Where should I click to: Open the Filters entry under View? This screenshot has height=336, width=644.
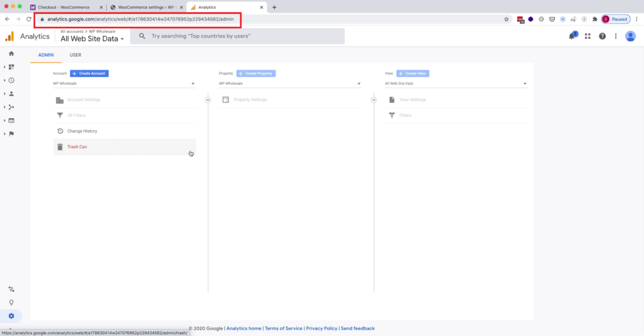[457, 116]
